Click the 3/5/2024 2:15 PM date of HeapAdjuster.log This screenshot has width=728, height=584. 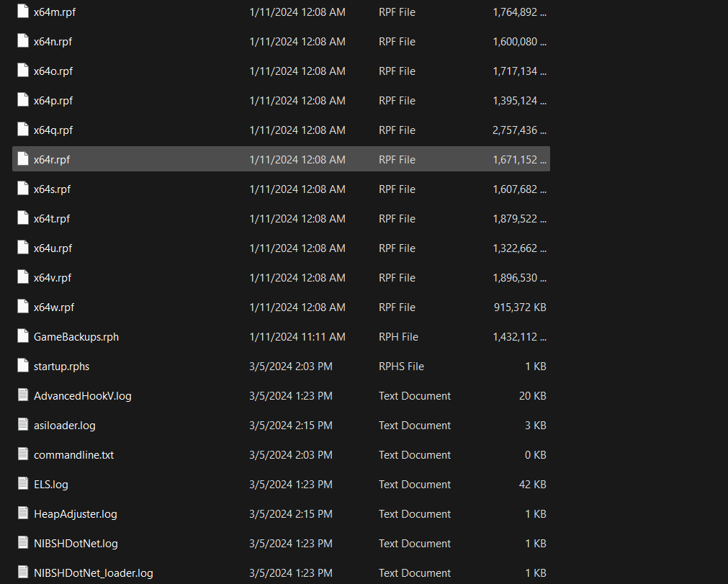[291, 514]
